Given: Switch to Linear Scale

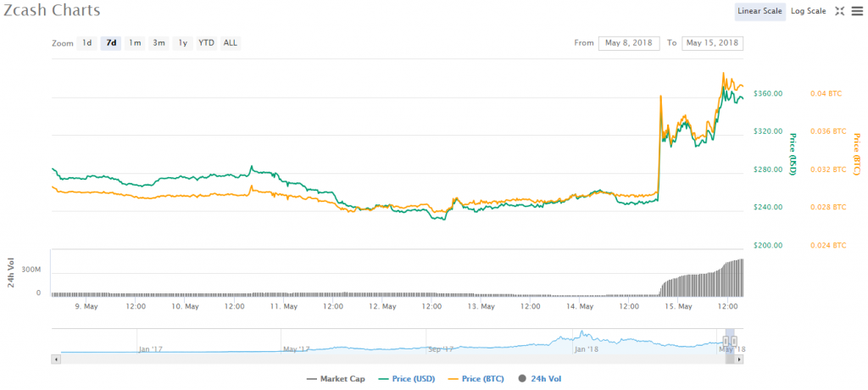Looking at the screenshot, I should click(x=759, y=11).
